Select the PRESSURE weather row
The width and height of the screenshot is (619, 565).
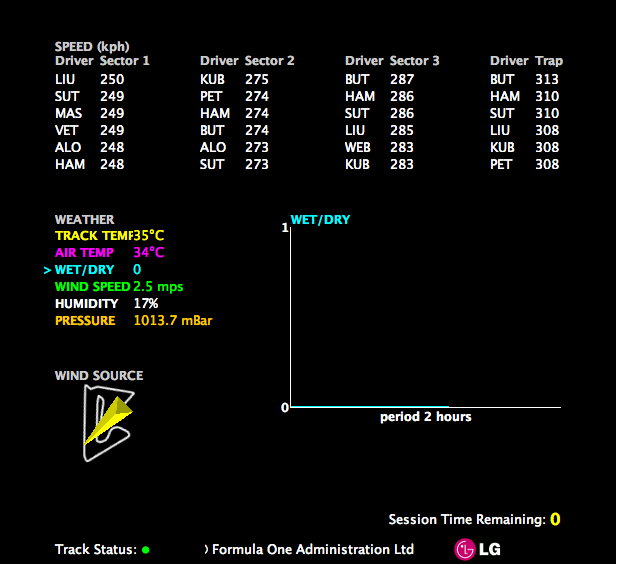point(133,321)
